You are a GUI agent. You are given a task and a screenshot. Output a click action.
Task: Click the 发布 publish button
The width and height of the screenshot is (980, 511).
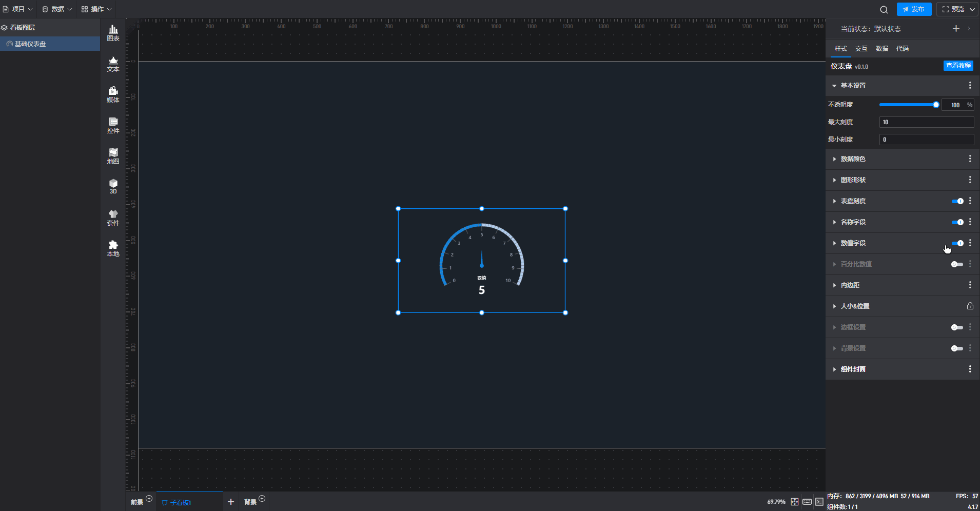tap(914, 9)
